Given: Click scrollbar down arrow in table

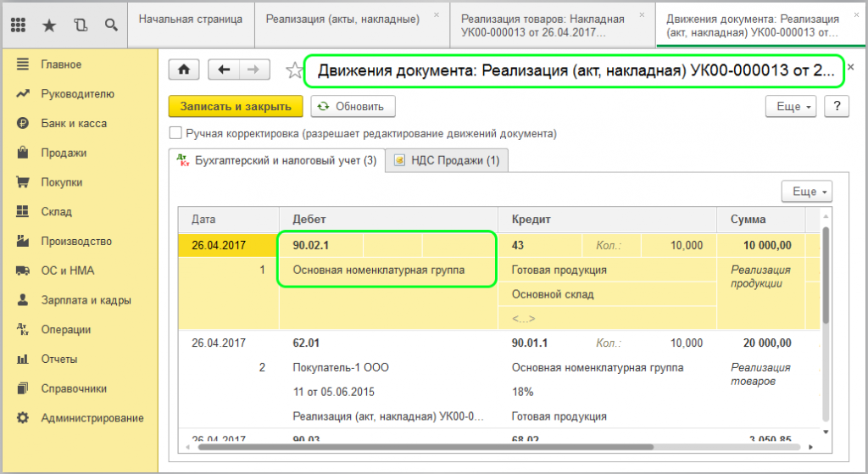Looking at the screenshot, I should tap(826, 432).
